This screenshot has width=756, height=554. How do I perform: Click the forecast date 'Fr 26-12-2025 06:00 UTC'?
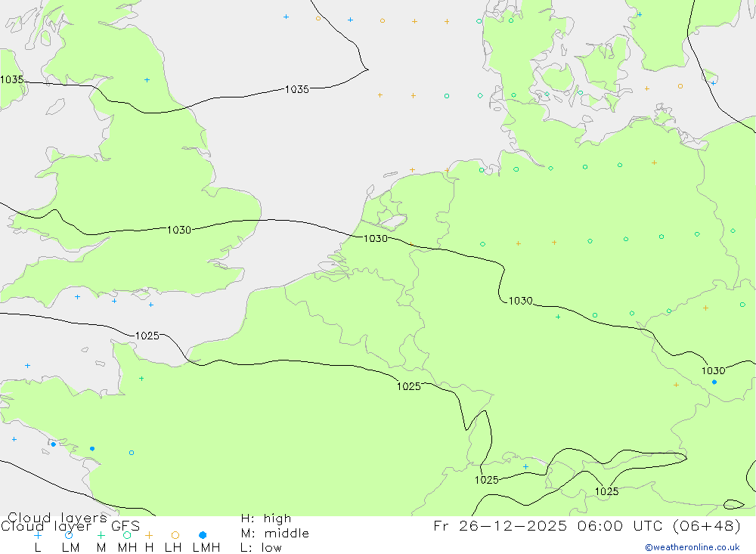(547, 526)
